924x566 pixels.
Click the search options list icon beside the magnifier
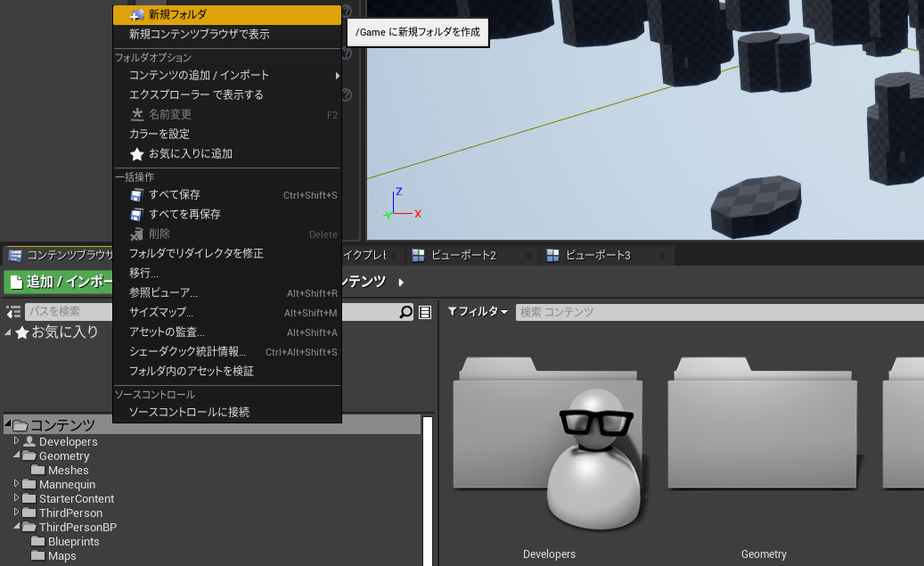click(x=425, y=313)
